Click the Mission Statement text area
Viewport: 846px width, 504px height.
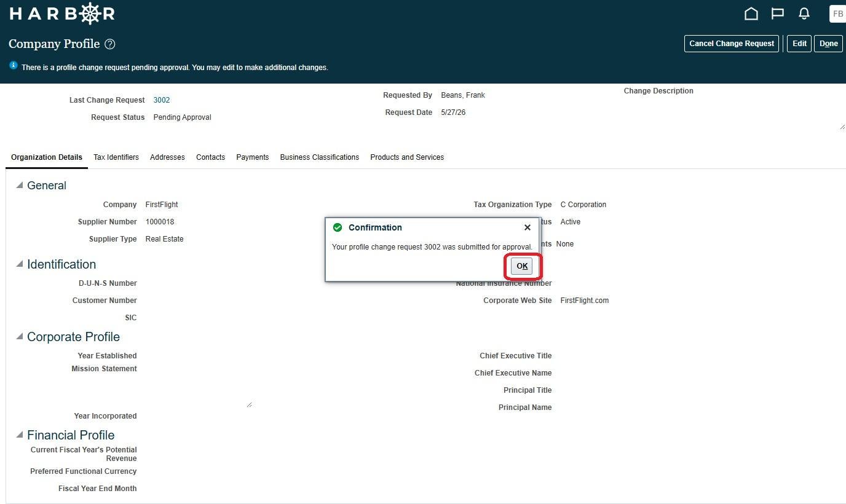[x=199, y=385]
